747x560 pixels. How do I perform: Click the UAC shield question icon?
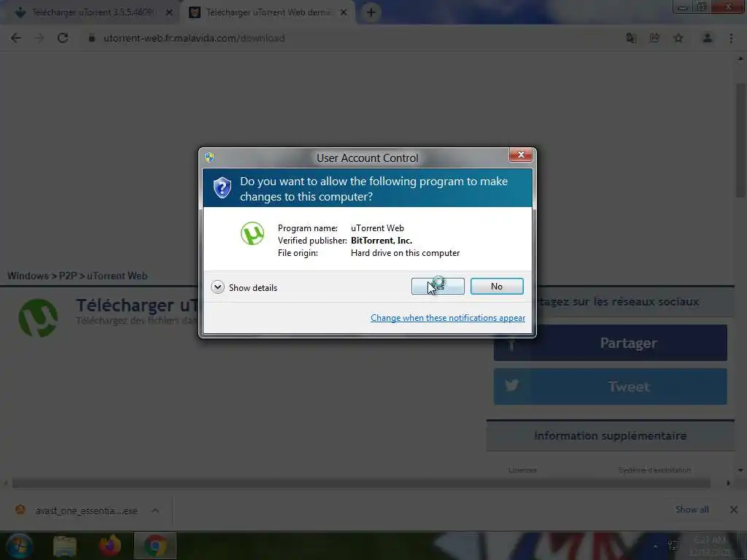pos(222,187)
